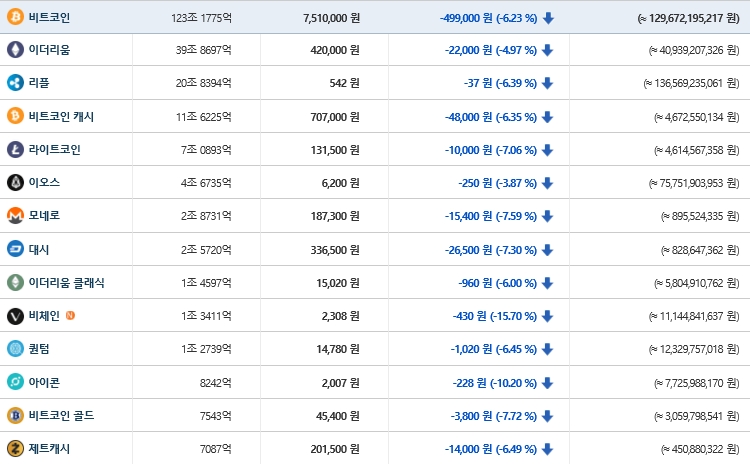Click the VeChain coin icon
This screenshot has height=464, width=750.
(15, 316)
